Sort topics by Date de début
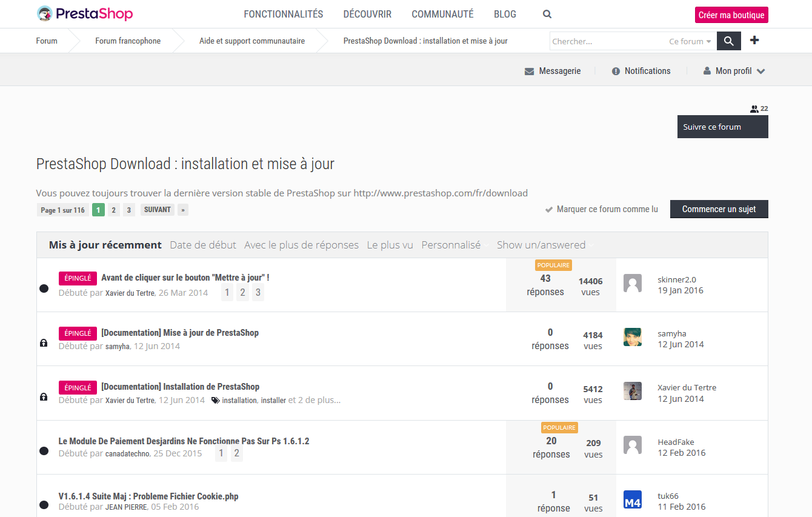Screen dimensions: 812x517 click(203, 245)
